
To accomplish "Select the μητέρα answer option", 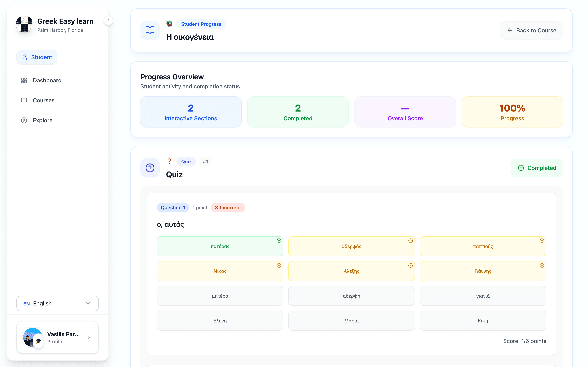I will (x=220, y=296).
